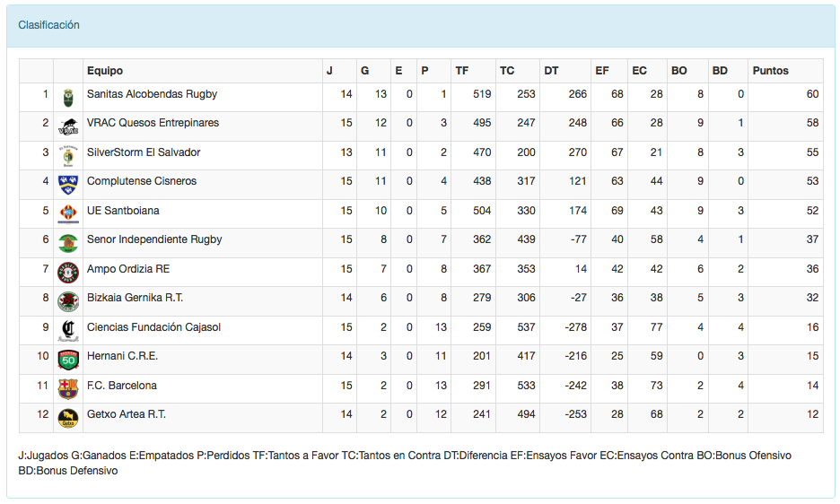Click the VRAC Quesos Entrepinares logo
The image size is (840, 504).
[x=68, y=126]
